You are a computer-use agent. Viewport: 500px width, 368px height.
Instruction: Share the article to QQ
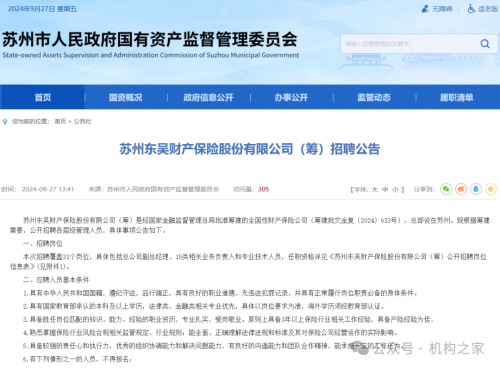(x=476, y=189)
